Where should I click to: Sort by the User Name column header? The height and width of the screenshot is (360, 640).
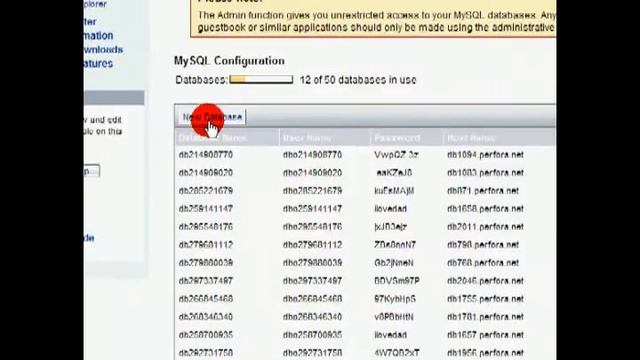(x=307, y=138)
